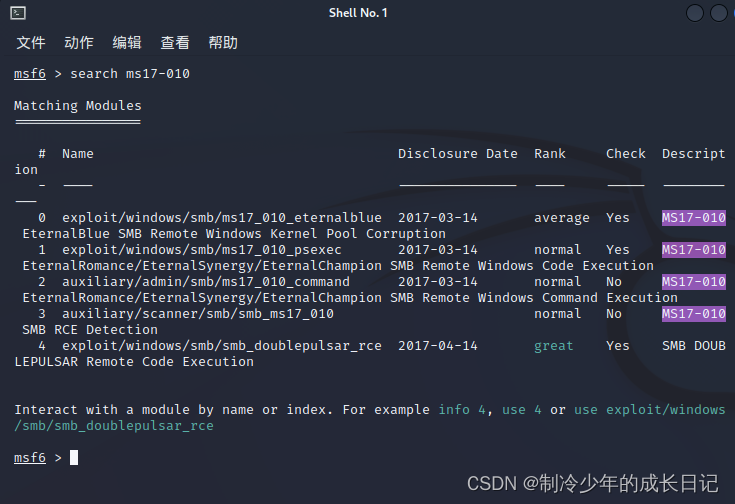This screenshot has width=735, height=504.
Task: Click the 'Rank' column header
Action: (x=550, y=154)
